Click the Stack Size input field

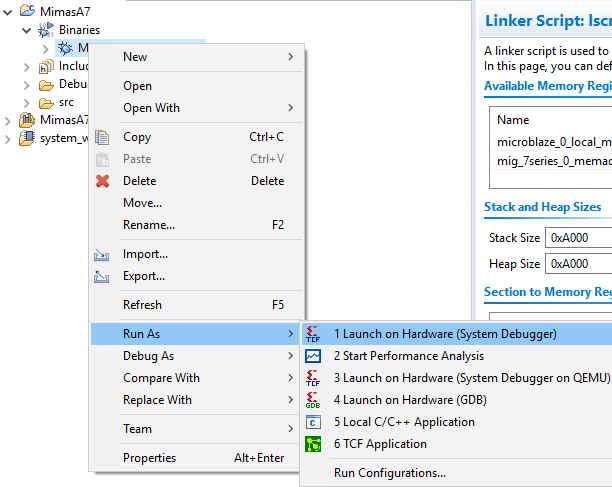click(578, 238)
